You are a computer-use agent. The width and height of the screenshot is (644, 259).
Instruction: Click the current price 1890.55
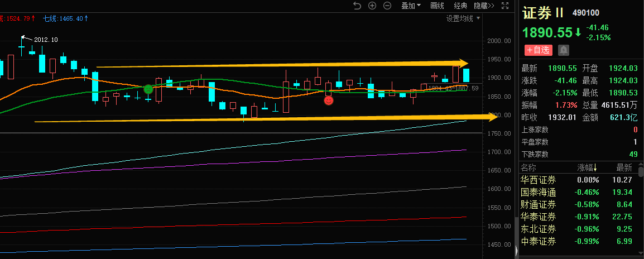(547, 32)
